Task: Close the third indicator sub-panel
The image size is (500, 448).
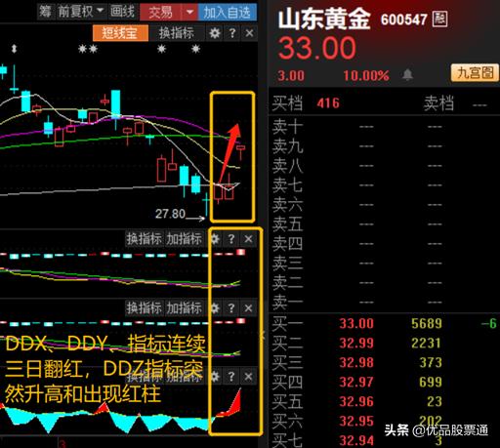Action: (x=248, y=377)
